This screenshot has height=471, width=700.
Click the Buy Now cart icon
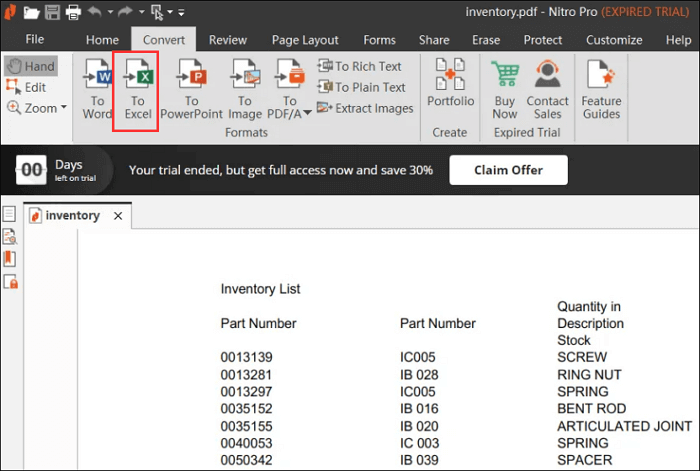(504, 74)
